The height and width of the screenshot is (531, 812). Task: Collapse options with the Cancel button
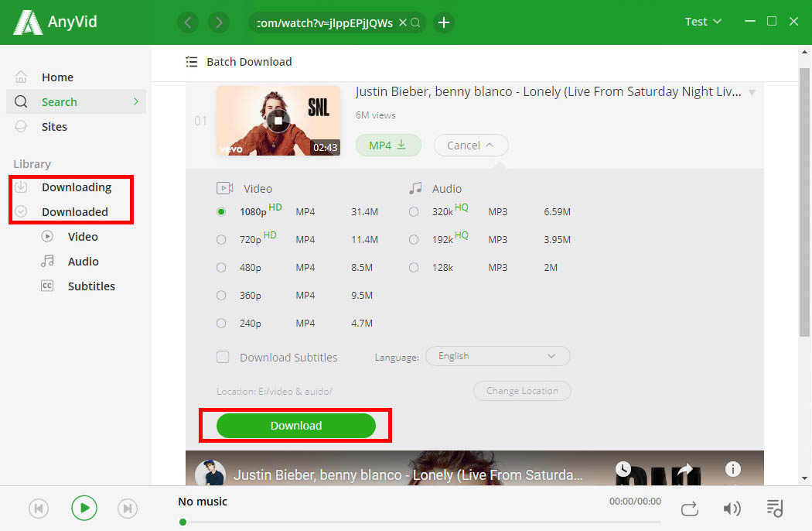pos(471,146)
